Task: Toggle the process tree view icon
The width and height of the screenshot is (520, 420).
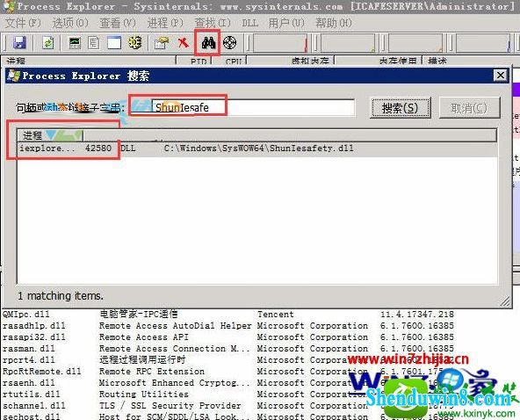Action: pyautogui.click(x=94, y=43)
